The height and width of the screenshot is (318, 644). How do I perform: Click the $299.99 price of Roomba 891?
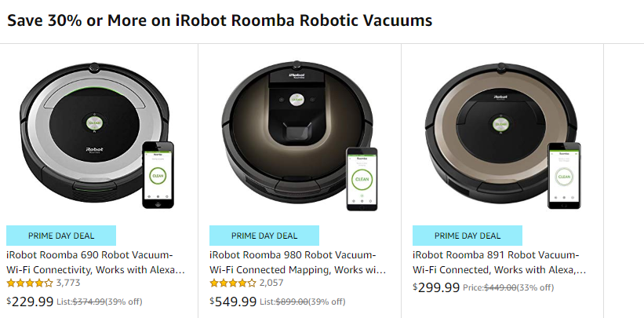click(x=437, y=287)
